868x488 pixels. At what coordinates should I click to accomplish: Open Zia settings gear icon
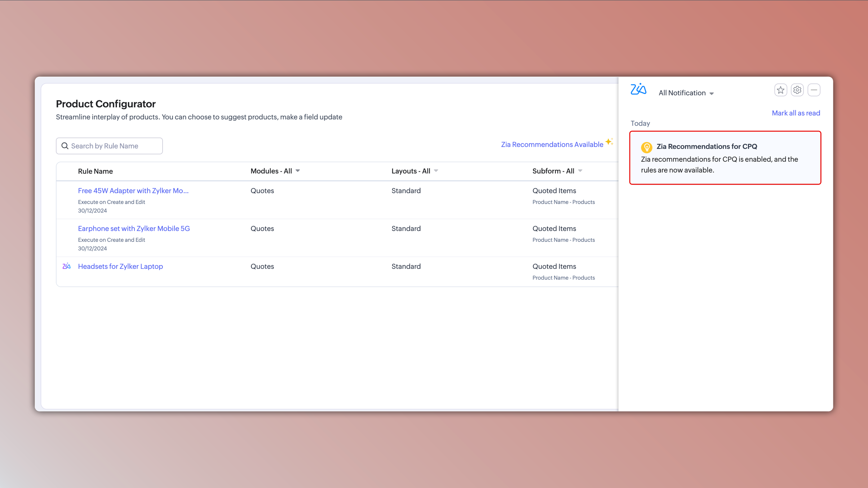pos(797,90)
